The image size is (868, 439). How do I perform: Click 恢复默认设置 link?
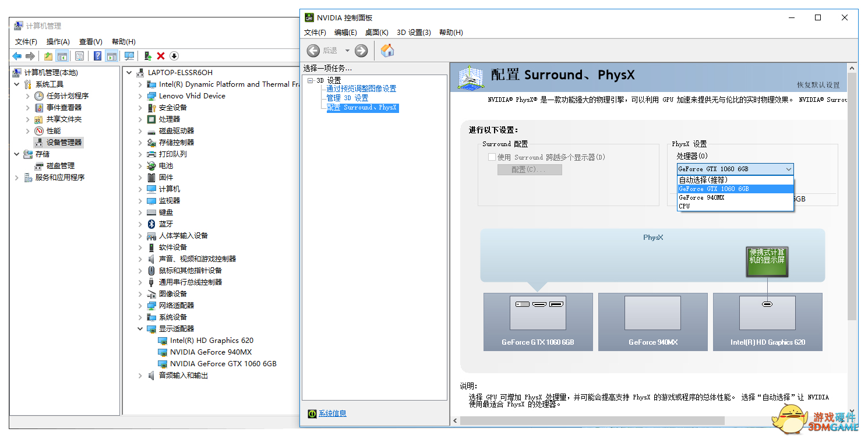click(818, 85)
